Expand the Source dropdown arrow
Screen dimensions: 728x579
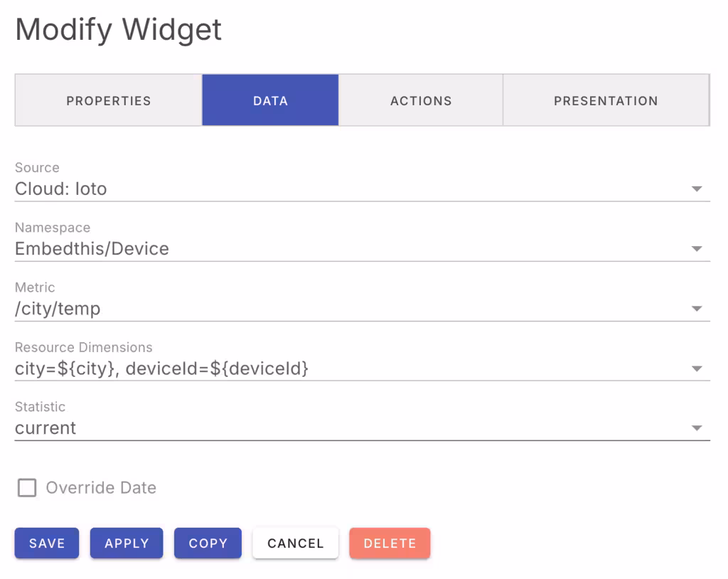[x=697, y=189]
